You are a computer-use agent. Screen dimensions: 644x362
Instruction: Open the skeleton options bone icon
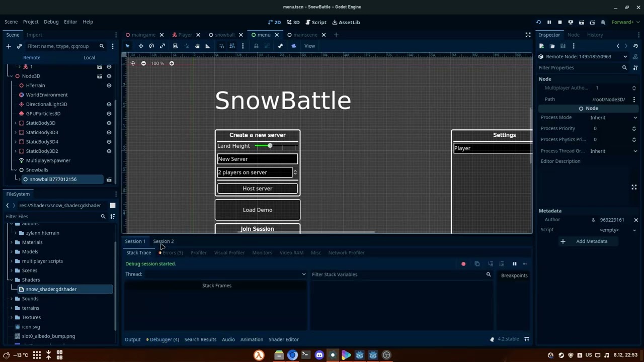click(x=280, y=46)
